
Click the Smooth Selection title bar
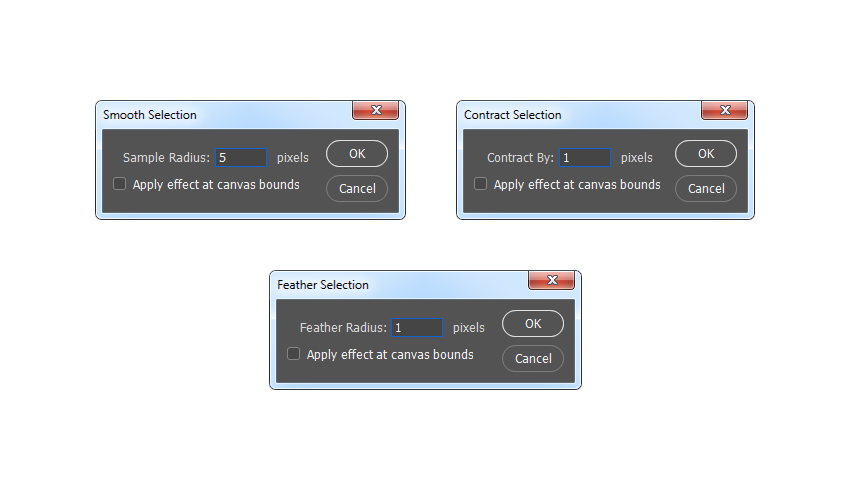[x=225, y=115]
